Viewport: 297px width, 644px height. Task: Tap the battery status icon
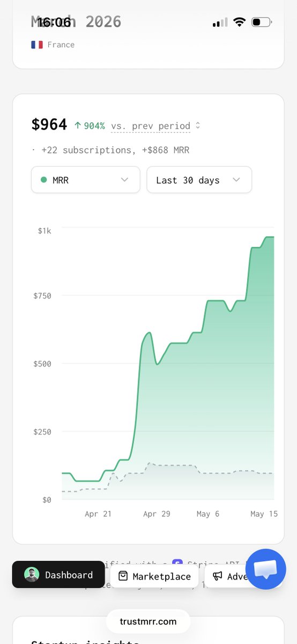pyautogui.click(x=262, y=22)
